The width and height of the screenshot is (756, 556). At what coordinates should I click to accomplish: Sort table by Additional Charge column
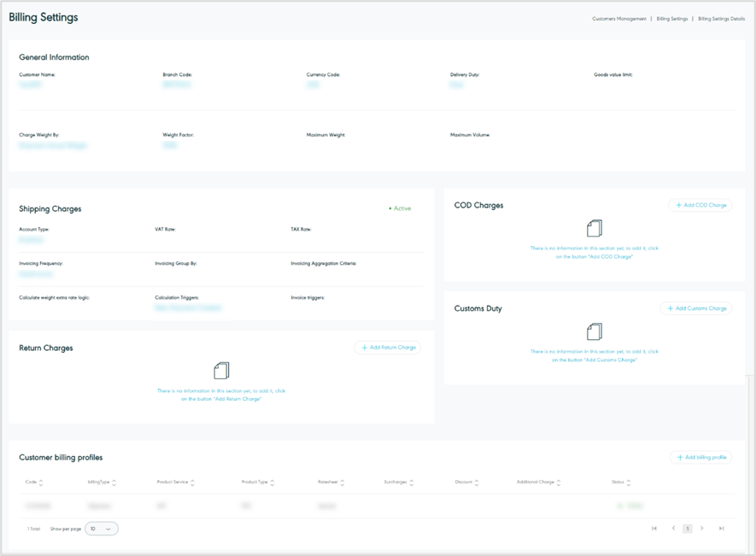[x=559, y=483]
